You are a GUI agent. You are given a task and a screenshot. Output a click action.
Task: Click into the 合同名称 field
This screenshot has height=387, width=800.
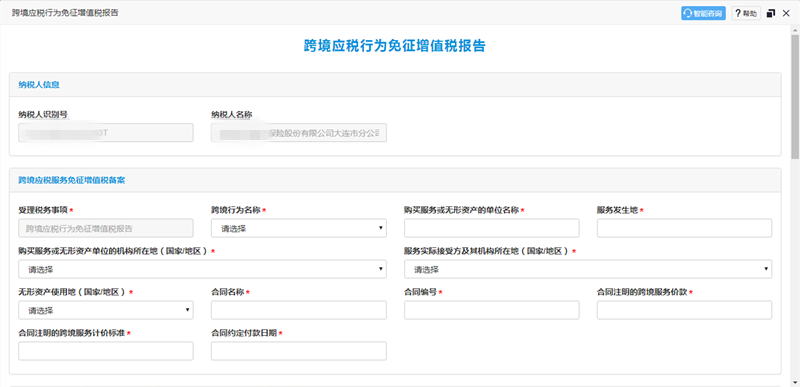pos(299,309)
